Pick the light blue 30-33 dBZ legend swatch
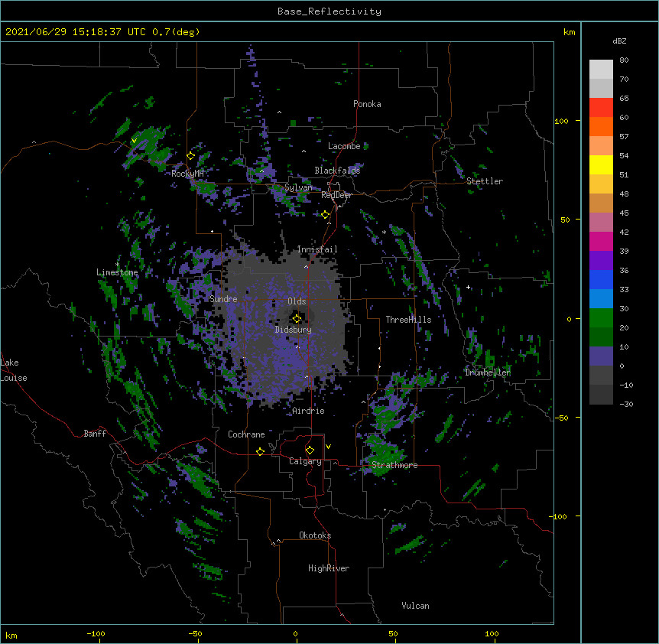Image resolution: width=659 pixels, height=644 pixels. [x=601, y=299]
